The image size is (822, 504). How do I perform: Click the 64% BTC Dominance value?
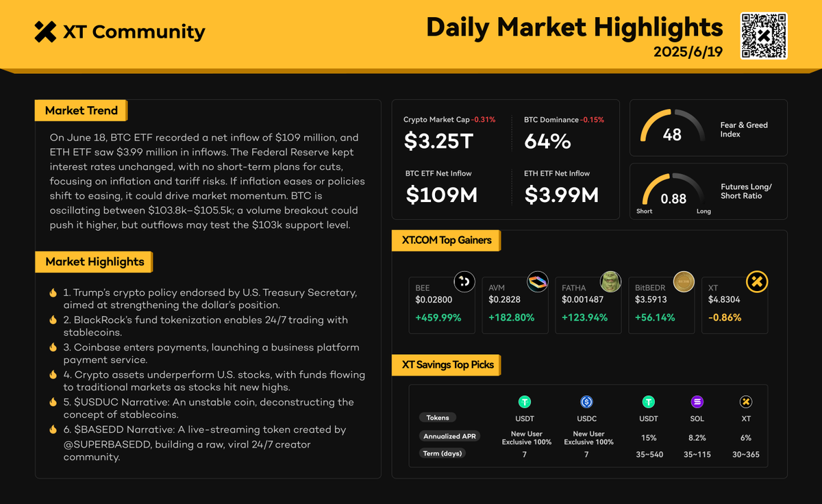pos(547,141)
